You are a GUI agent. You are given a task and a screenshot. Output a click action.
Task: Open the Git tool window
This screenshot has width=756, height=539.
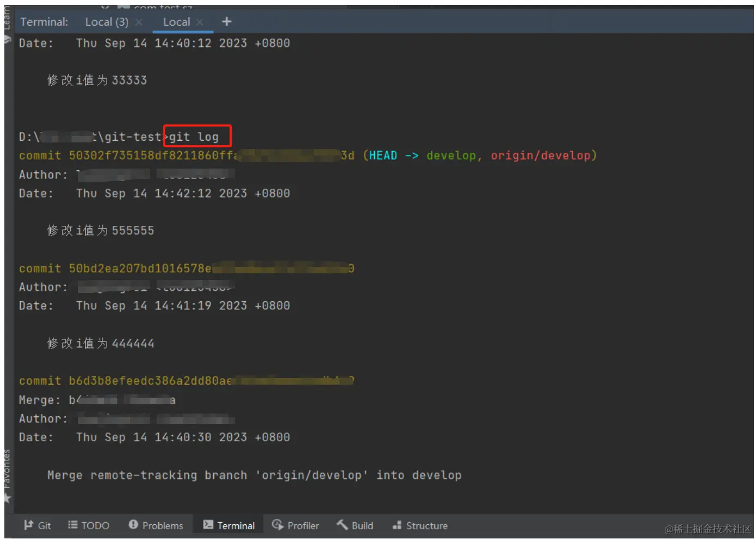click(x=37, y=525)
